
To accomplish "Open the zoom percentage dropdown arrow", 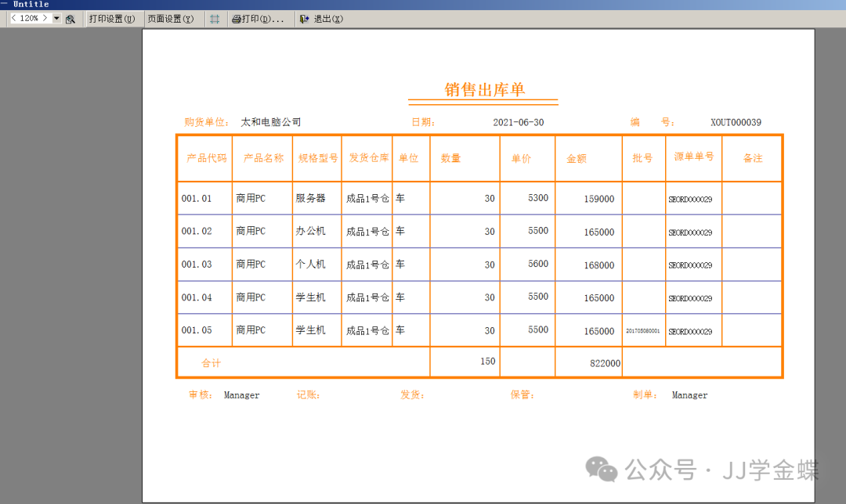I will [x=56, y=19].
